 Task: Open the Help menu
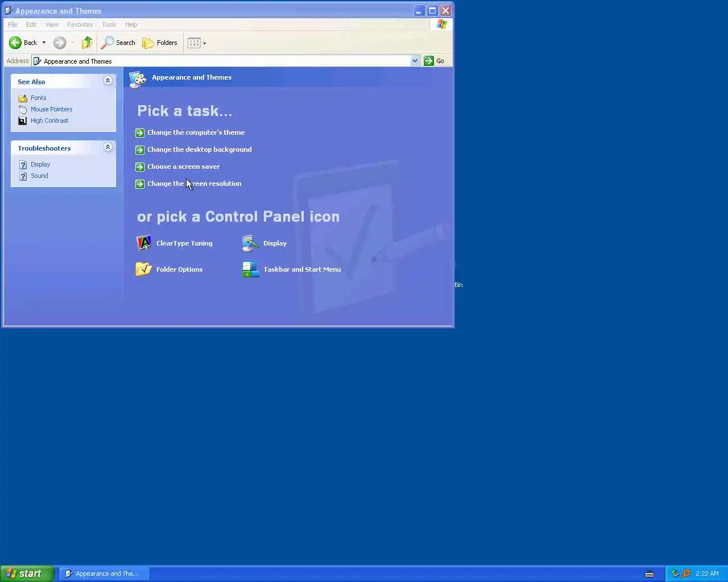[131, 24]
